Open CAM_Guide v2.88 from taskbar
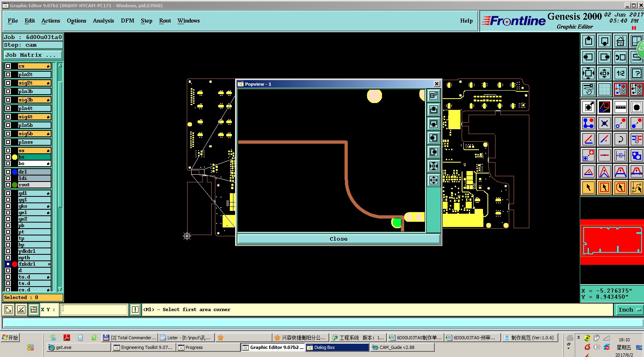This screenshot has height=357, width=644. [402, 347]
